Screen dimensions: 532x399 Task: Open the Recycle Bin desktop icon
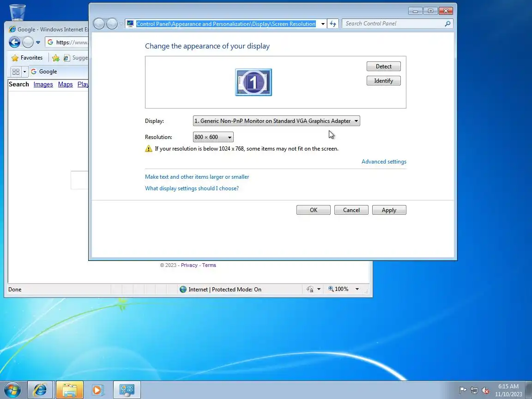17,12
